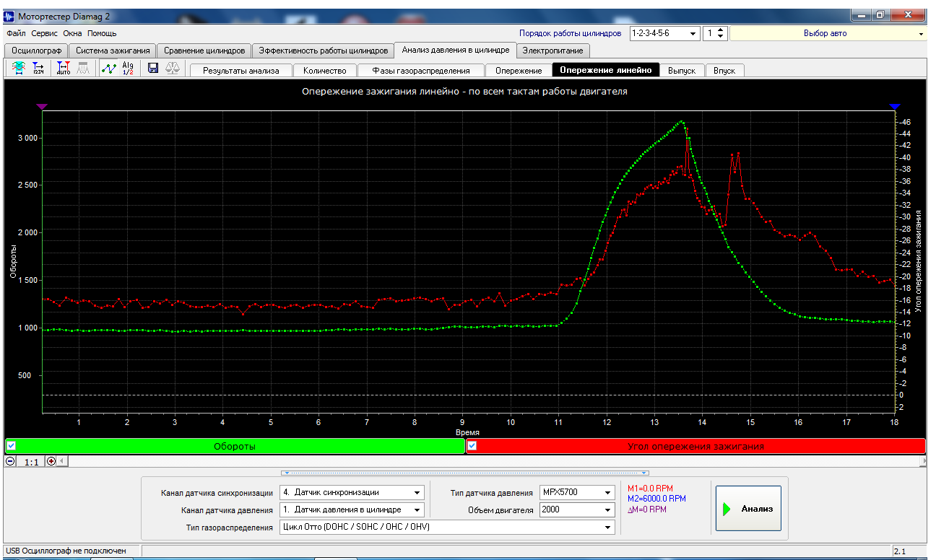Open the Порядок работы цилиндров dropdown

pos(693,33)
